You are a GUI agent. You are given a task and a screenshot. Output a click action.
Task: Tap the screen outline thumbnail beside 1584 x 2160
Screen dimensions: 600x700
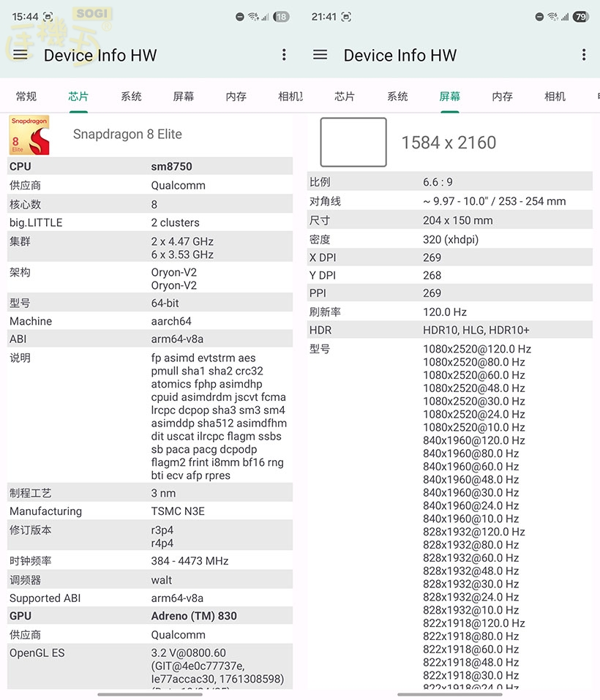353,142
